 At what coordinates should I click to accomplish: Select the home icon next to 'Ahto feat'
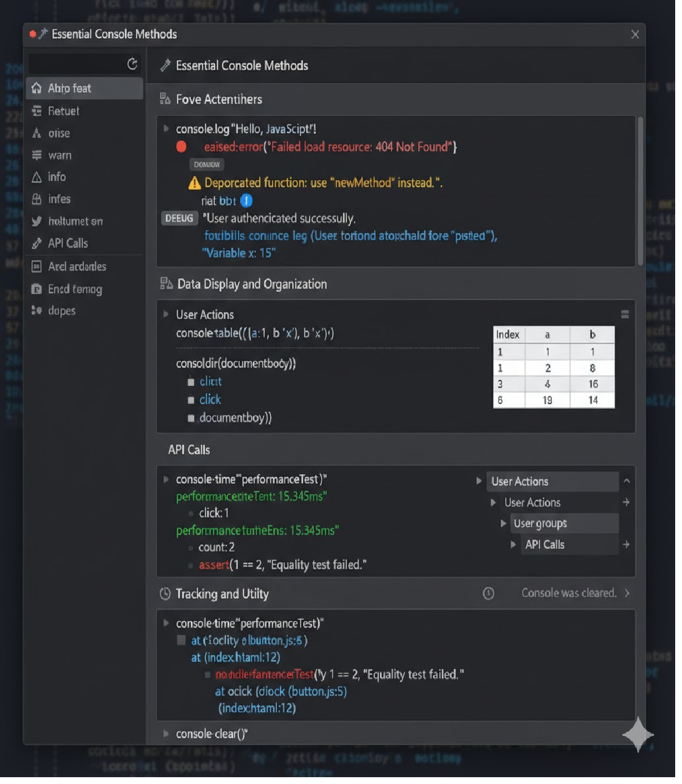[x=37, y=88]
